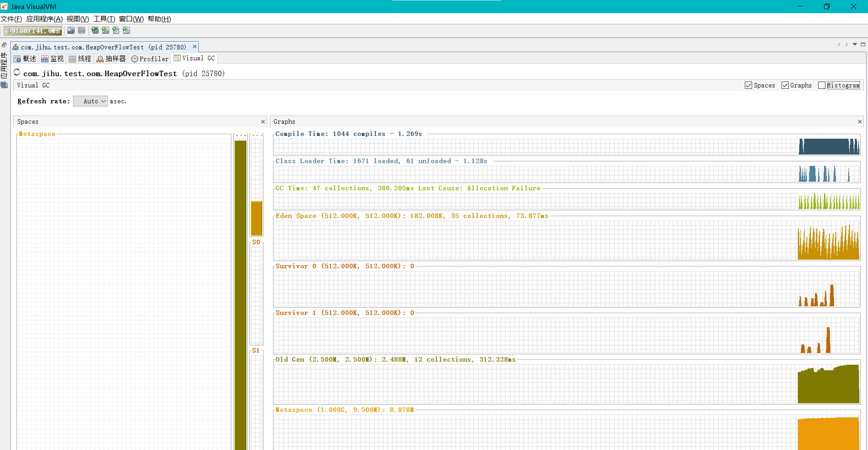Open the 帮助(H) menu
Image resolution: width=868 pixels, height=450 pixels.
159,19
